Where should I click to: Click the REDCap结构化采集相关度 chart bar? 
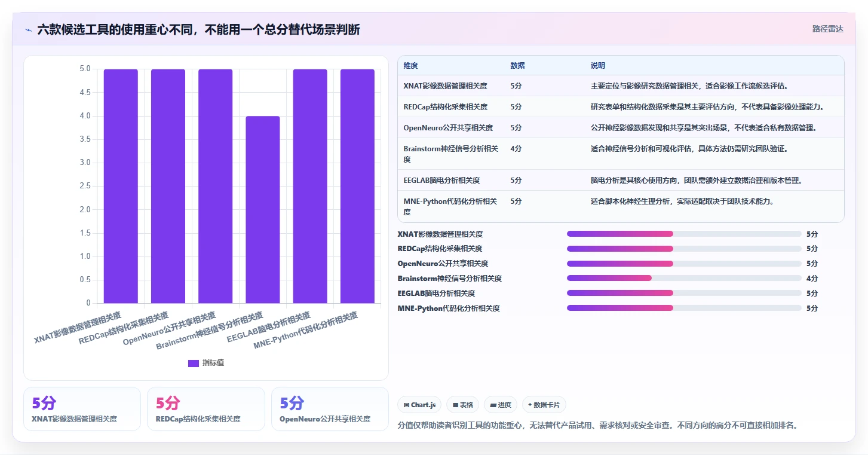[x=168, y=186]
